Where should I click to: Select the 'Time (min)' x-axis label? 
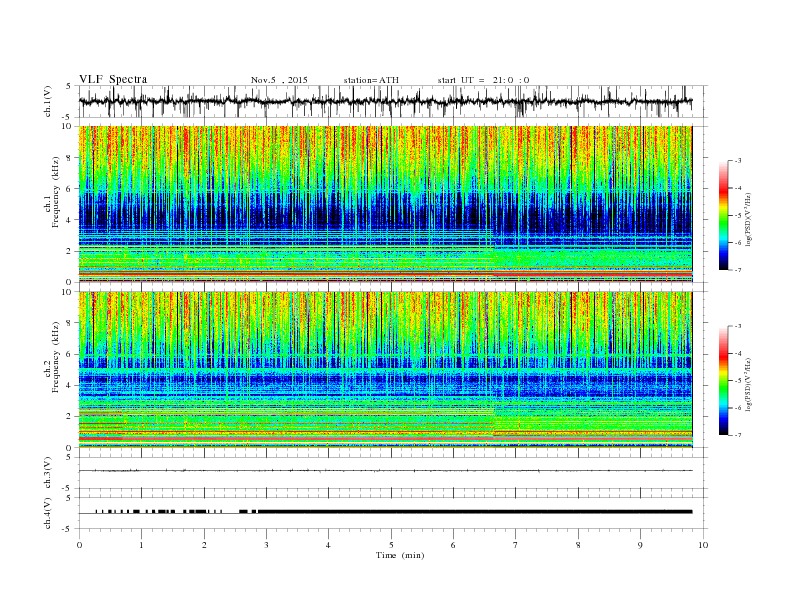[x=400, y=555]
